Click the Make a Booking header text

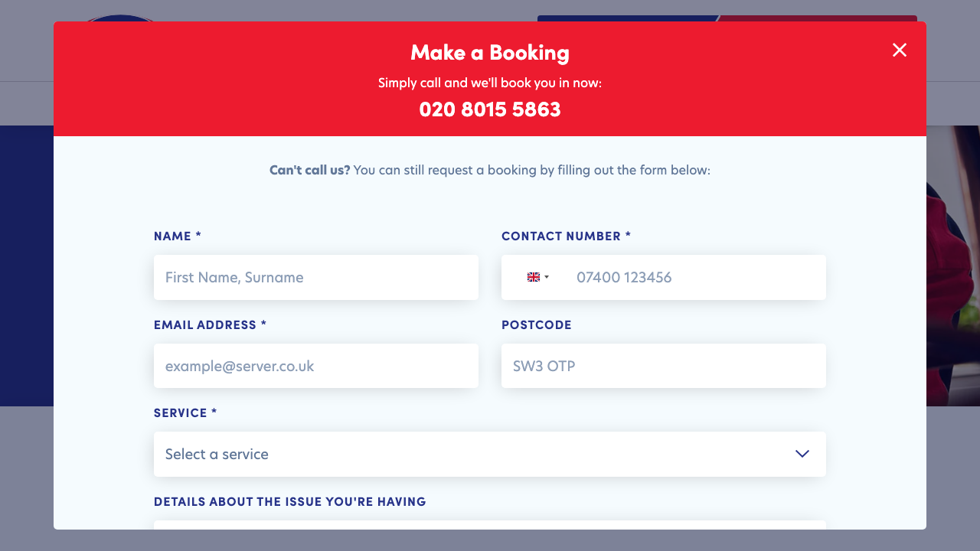click(x=490, y=53)
